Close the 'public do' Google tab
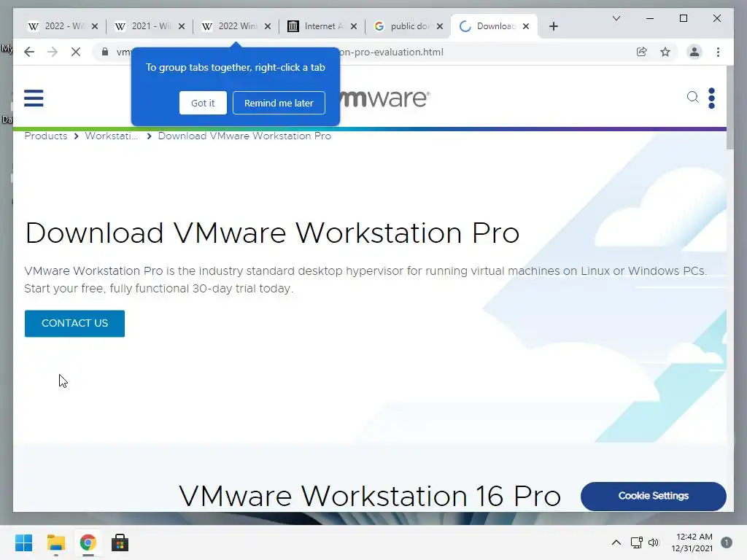747x560 pixels. pos(440,26)
